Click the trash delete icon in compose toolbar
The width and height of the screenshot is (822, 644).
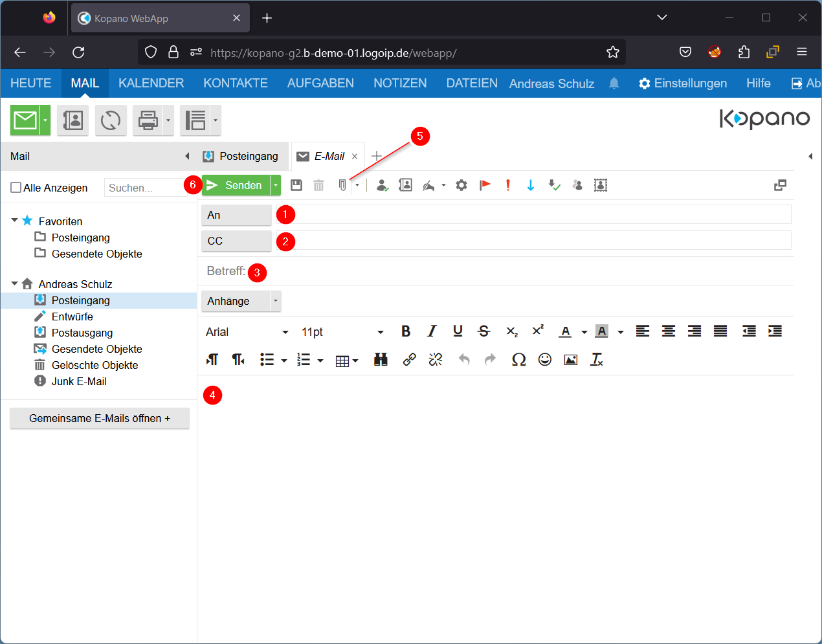click(318, 185)
